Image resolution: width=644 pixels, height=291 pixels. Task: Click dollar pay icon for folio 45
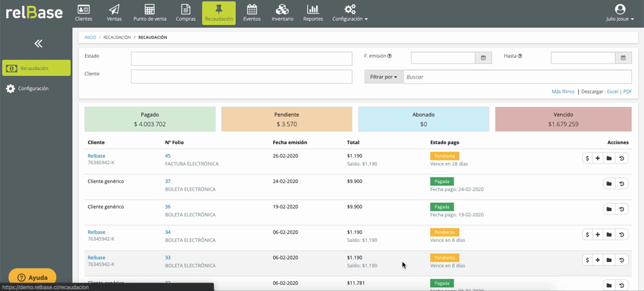[588, 158]
